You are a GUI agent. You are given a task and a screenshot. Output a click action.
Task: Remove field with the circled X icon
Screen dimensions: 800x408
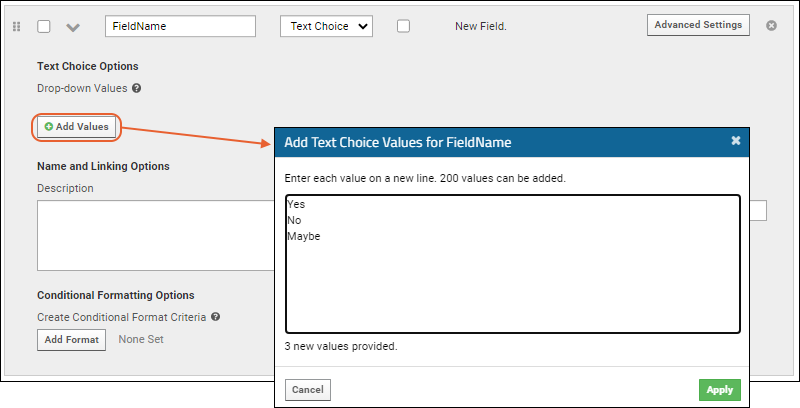tap(771, 26)
